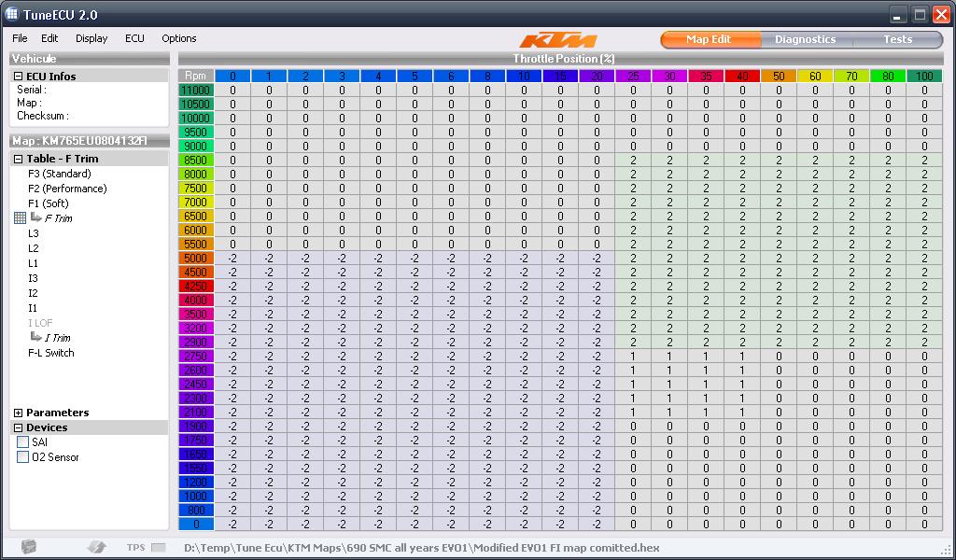
Task: Select cell at 0 rpm, throttle 20
Action: (x=597, y=524)
